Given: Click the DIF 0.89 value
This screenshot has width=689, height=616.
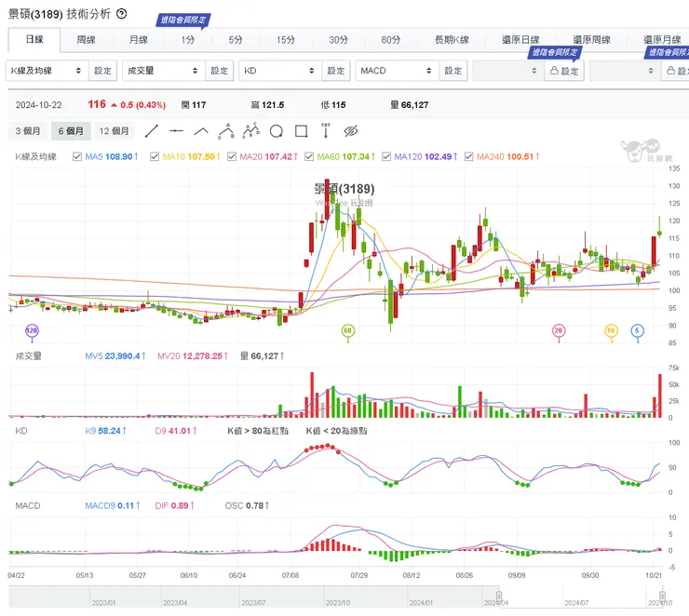Looking at the screenshot, I should (x=175, y=505).
